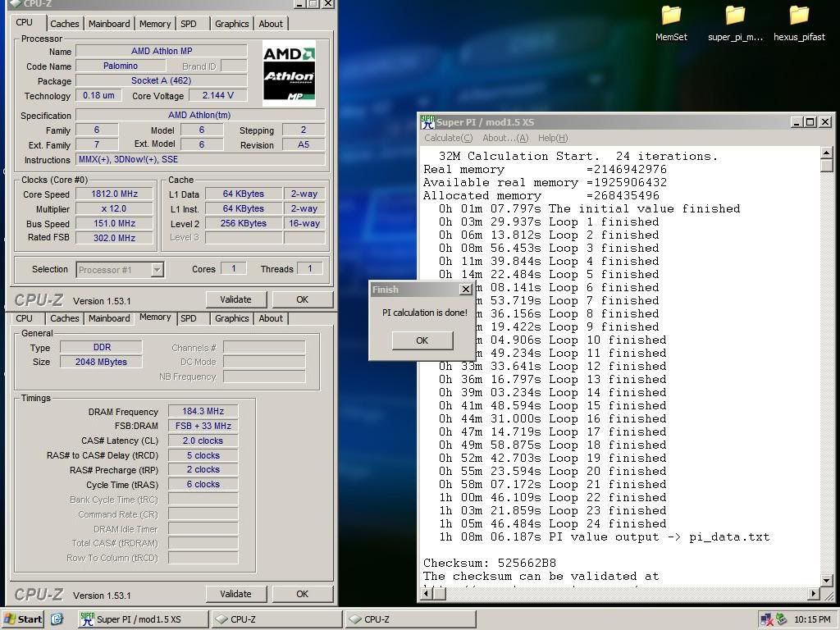The height and width of the screenshot is (630, 840).
Task: Click the CAS# Latency value 2.0 clocks
Action: click(x=203, y=441)
